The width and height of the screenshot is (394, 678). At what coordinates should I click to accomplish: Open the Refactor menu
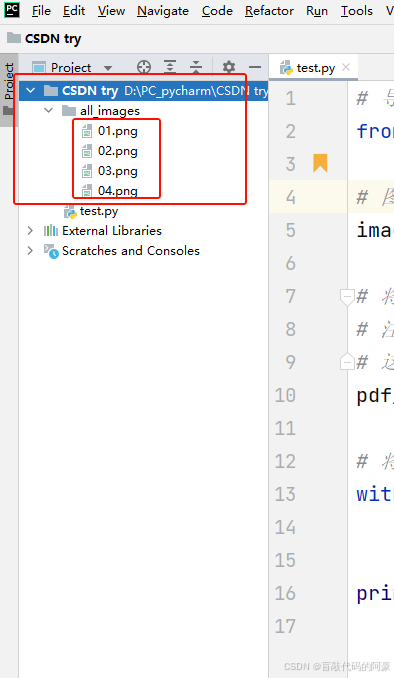click(x=269, y=10)
